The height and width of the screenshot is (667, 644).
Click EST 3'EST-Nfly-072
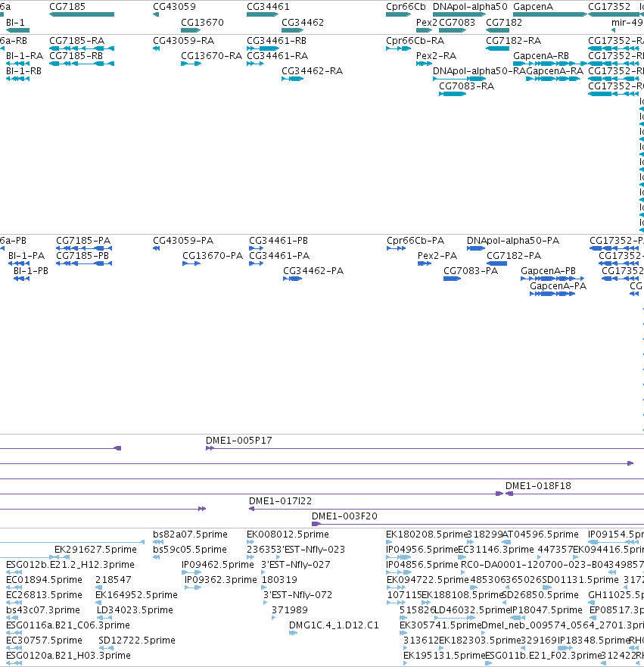tap(297, 595)
